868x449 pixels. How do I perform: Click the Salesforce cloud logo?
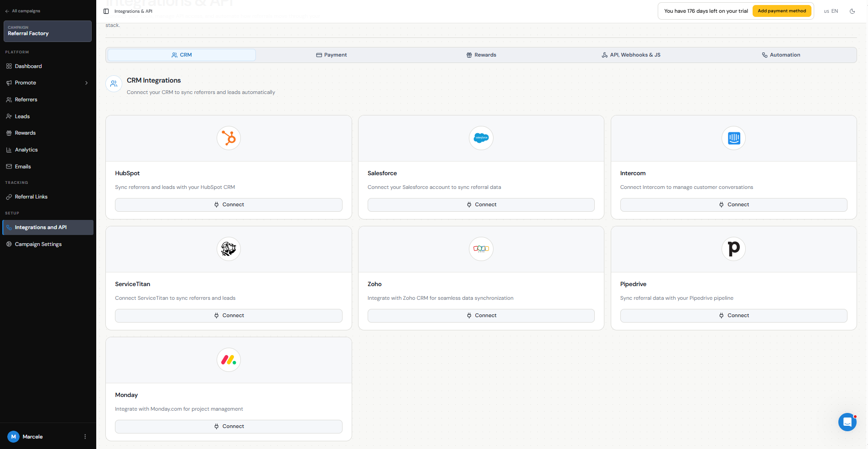click(481, 138)
